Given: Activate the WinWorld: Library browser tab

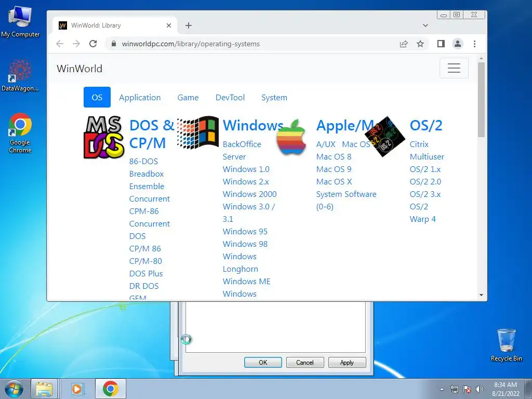Looking at the screenshot, I should tap(115, 25).
